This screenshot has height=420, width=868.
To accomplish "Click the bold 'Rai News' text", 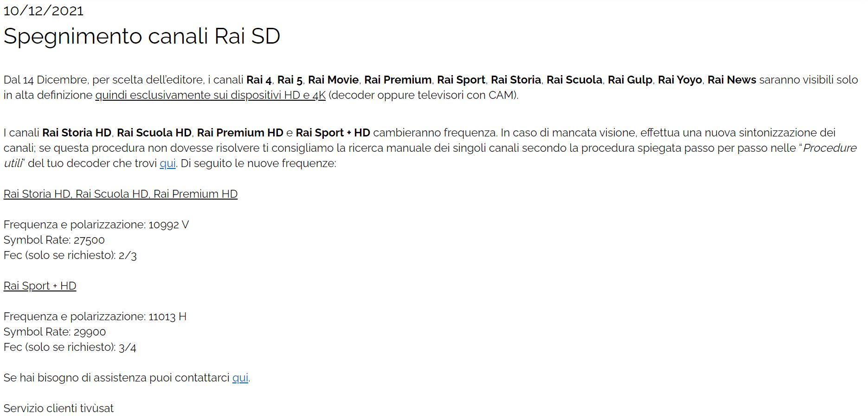I will click(732, 80).
